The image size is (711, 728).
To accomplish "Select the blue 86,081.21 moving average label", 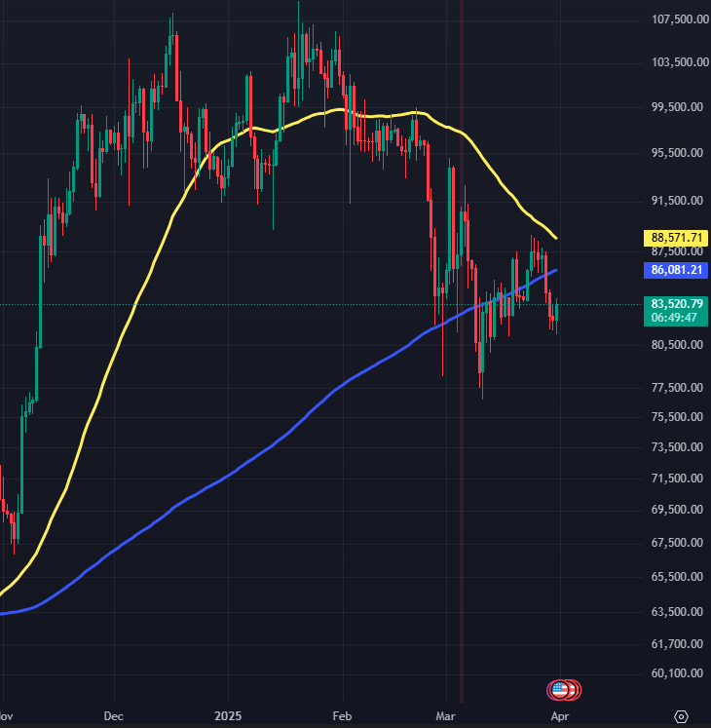I will tap(676, 270).
